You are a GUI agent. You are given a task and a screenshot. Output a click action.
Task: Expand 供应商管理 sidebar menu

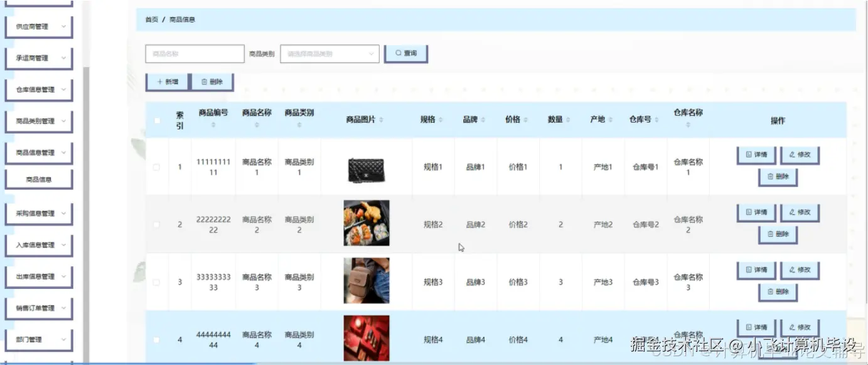pos(38,26)
